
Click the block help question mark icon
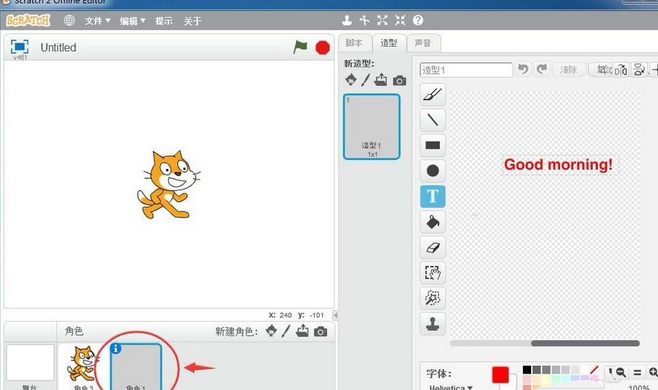418,20
